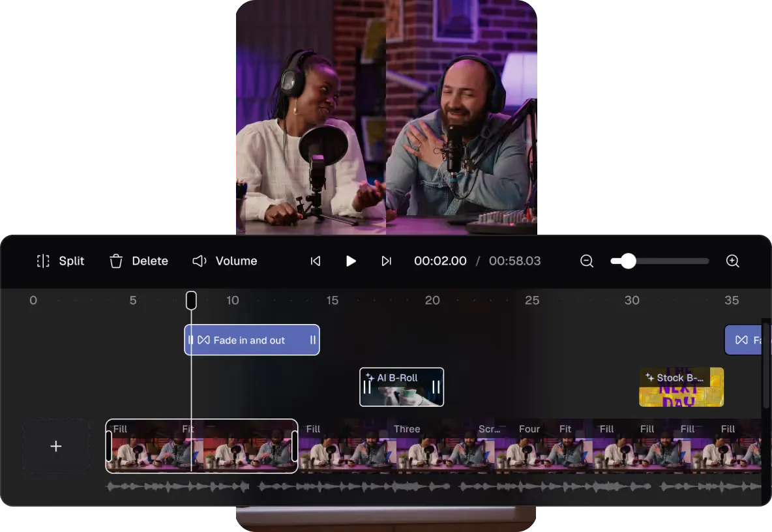Screen dimensions: 772x532
Task: Click the right handle of Fade effect
Action: pyautogui.click(x=312, y=340)
